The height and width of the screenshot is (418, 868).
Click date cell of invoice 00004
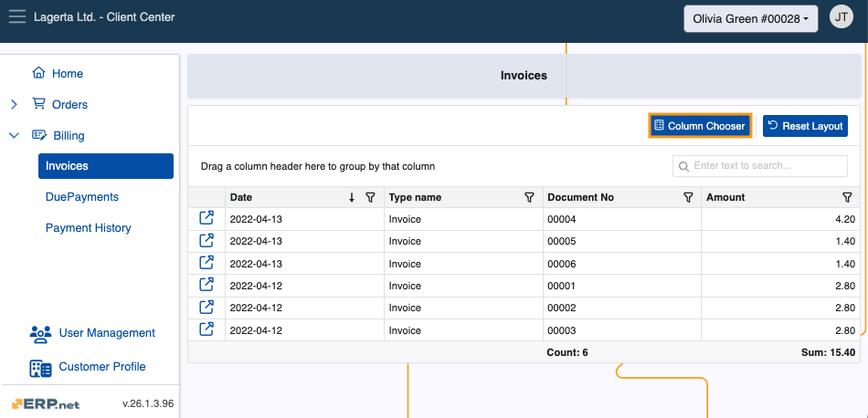304,220
